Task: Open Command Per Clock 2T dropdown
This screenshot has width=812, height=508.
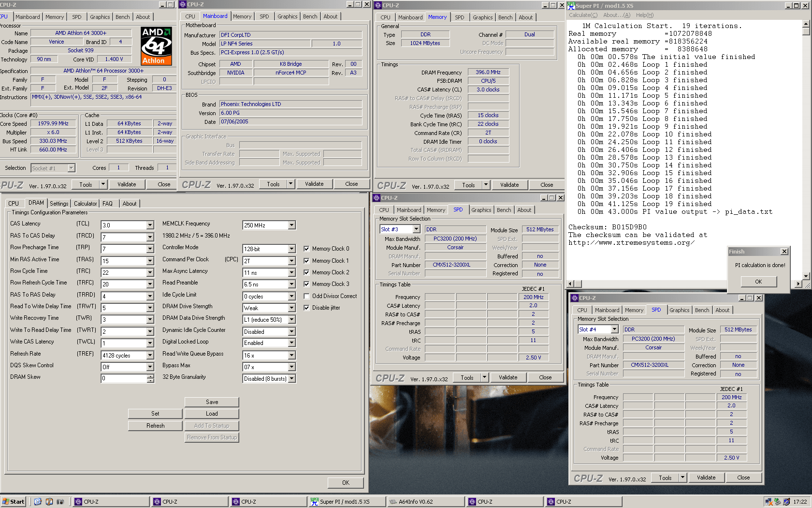Action: [x=292, y=261]
